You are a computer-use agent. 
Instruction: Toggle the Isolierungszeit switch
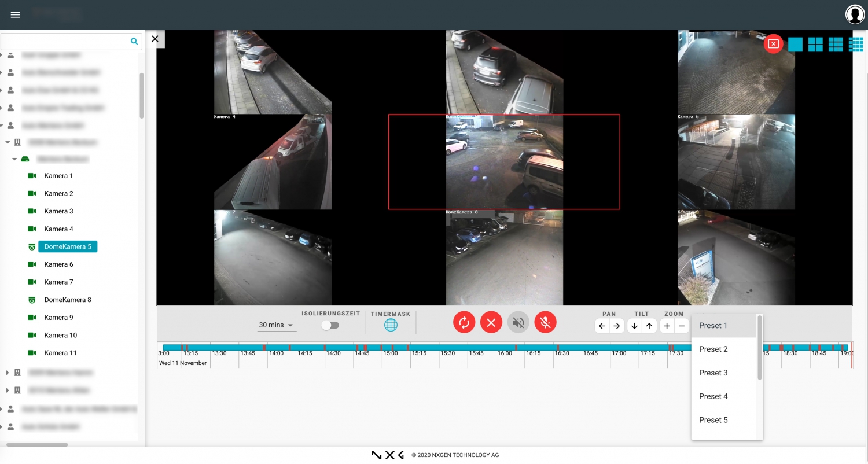pos(330,325)
